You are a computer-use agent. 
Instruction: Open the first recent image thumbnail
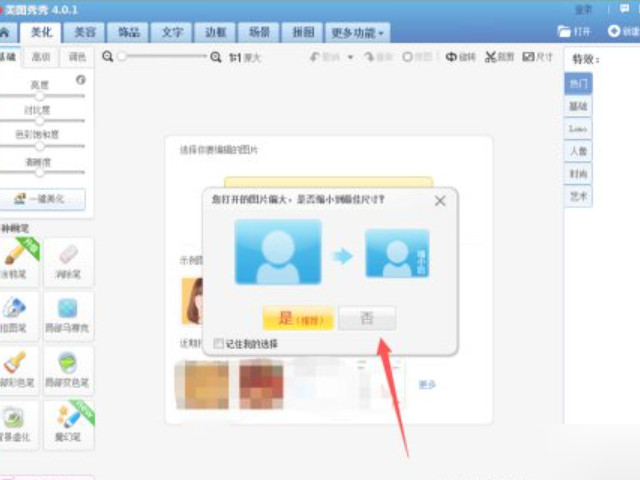pyautogui.click(x=202, y=384)
